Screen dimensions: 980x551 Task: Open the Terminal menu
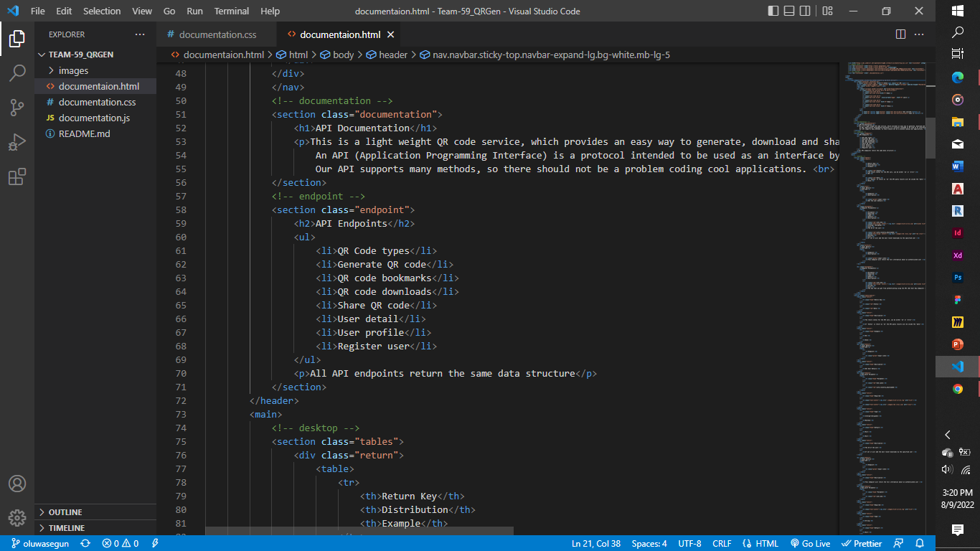pyautogui.click(x=231, y=11)
